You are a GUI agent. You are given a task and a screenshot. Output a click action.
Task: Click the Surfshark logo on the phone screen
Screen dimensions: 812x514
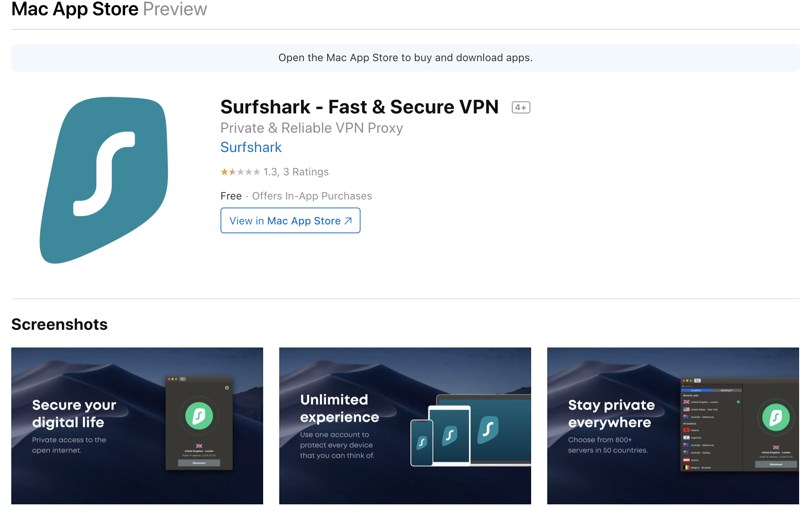coord(421,442)
